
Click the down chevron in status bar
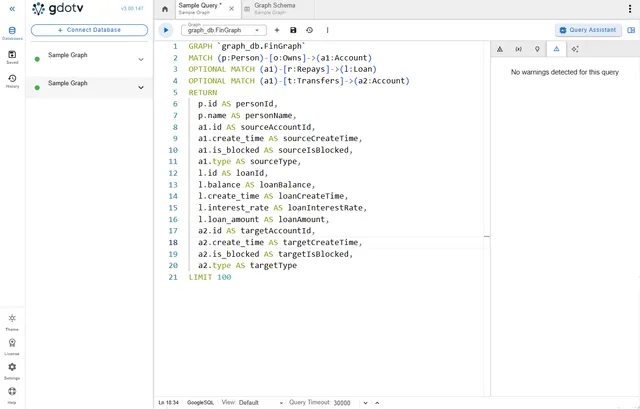click(365, 403)
